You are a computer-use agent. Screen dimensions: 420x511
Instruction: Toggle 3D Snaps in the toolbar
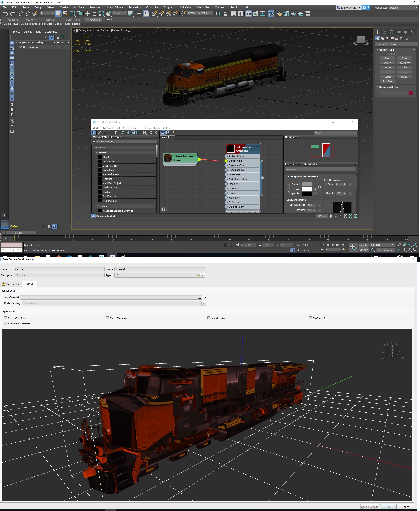(x=154, y=14)
